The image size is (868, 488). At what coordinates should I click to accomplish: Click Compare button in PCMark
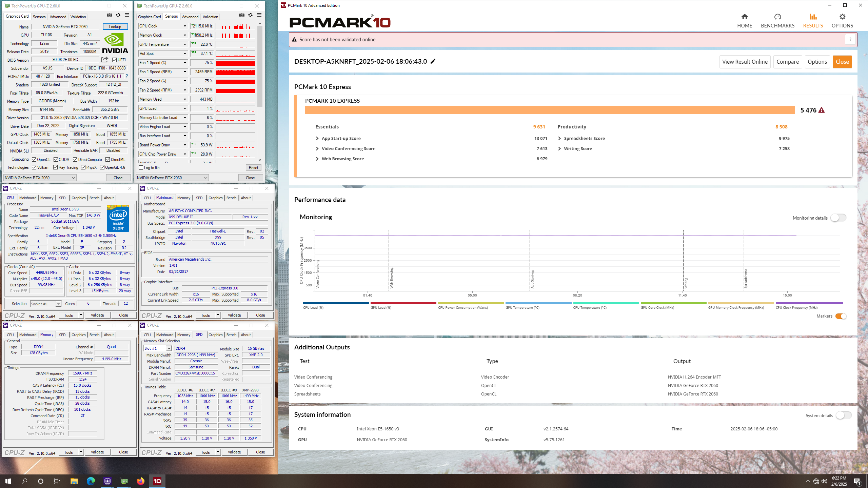787,62
